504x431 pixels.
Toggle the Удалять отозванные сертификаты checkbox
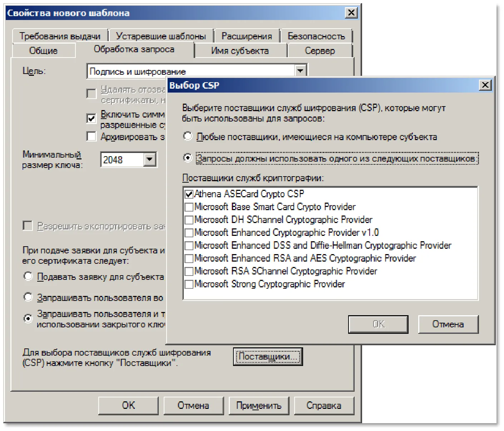pos(92,94)
